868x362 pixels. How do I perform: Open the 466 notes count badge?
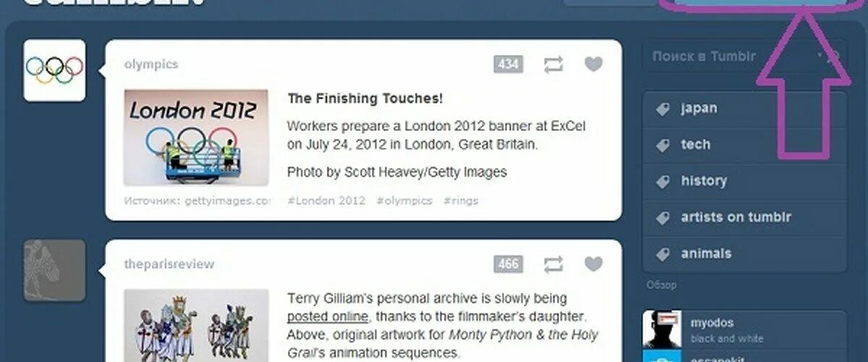point(509,264)
